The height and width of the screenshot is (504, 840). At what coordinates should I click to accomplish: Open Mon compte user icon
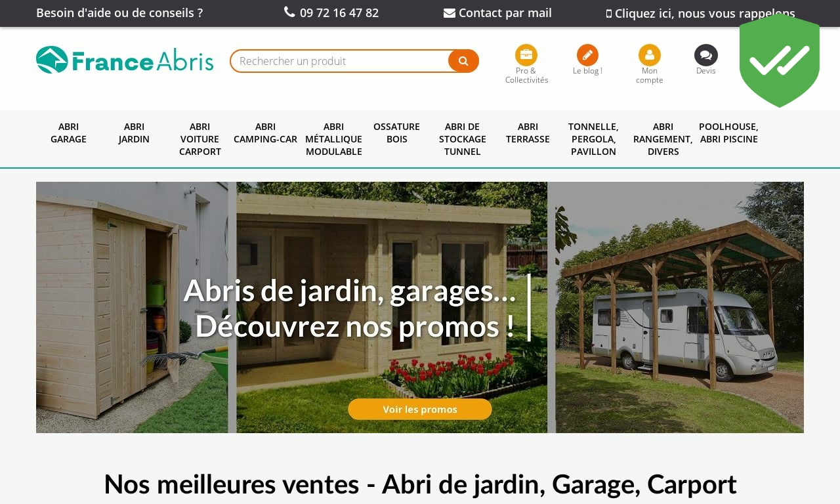[x=649, y=55]
